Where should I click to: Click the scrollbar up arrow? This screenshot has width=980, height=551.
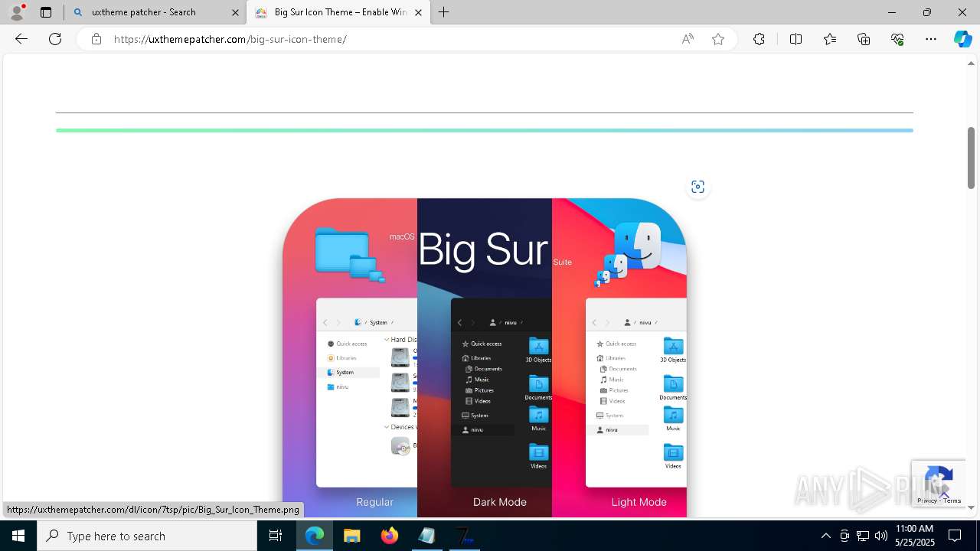coord(971,63)
